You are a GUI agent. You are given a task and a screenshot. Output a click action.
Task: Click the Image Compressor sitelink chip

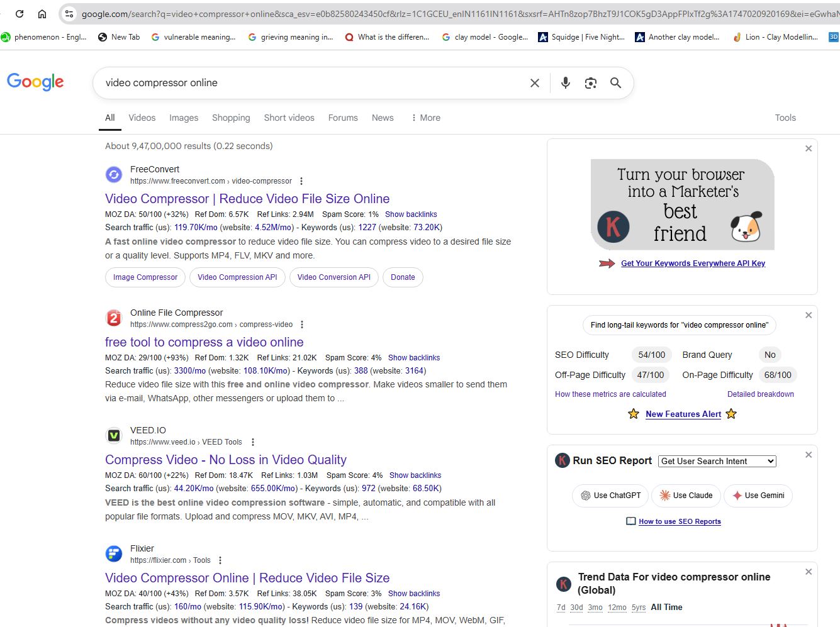point(145,277)
